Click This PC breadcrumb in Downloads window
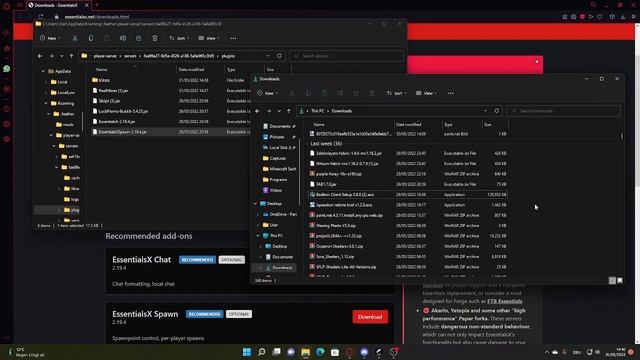Screen dimensions: 640x360 tap(318, 111)
